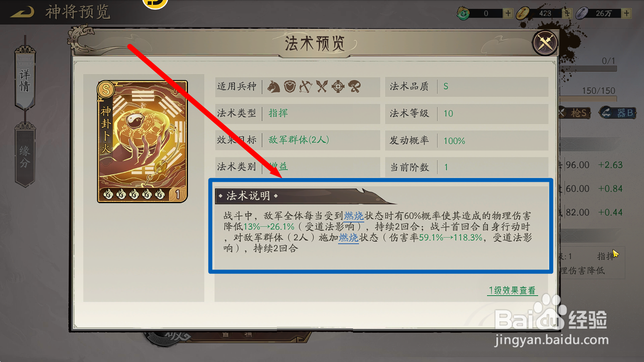The width and height of the screenshot is (644, 362).
Task: Click the back arrow beside 神将预览
Action: [22, 12]
